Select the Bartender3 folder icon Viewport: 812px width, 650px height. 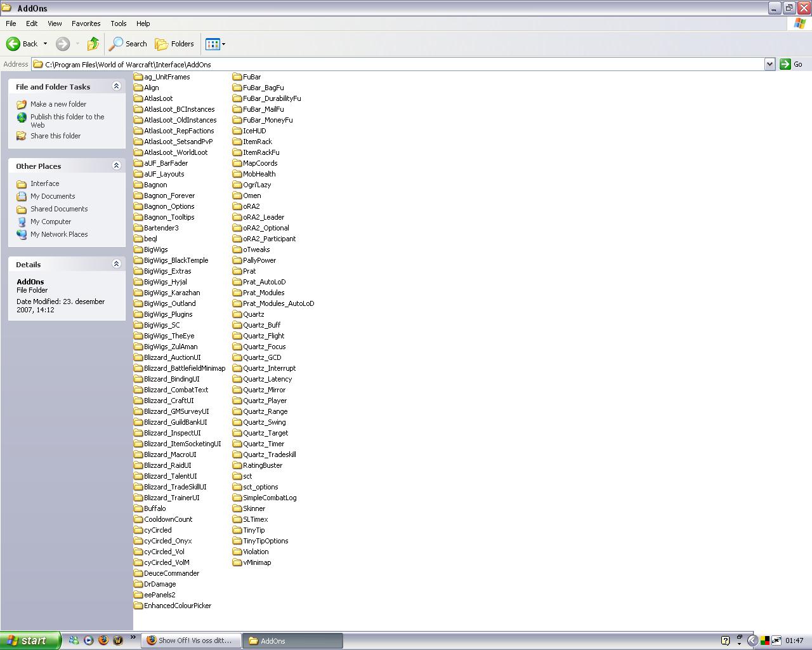(138, 228)
